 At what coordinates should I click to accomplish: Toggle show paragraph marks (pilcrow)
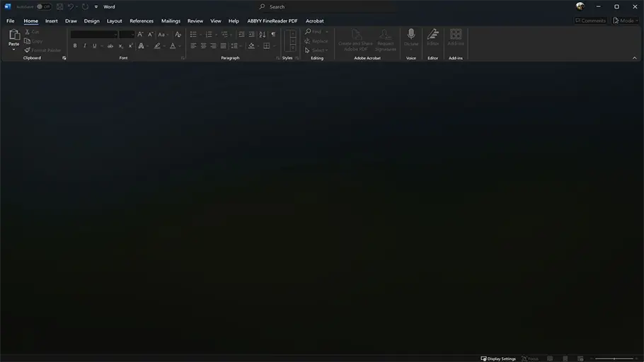(x=273, y=34)
